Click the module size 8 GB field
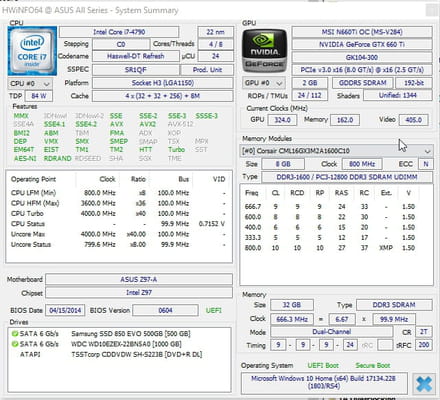The image size is (440, 400). click(x=283, y=164)
